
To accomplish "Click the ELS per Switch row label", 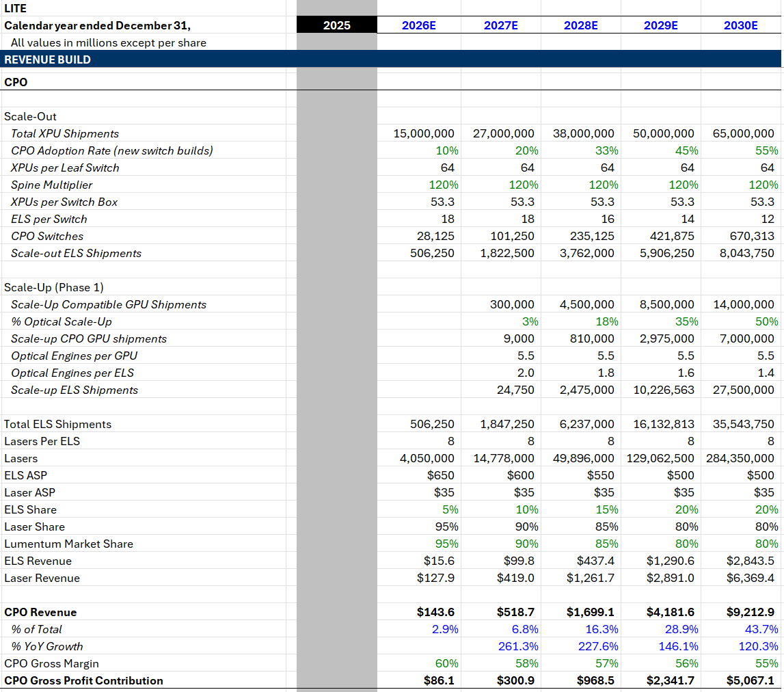I will coord(49,219).
